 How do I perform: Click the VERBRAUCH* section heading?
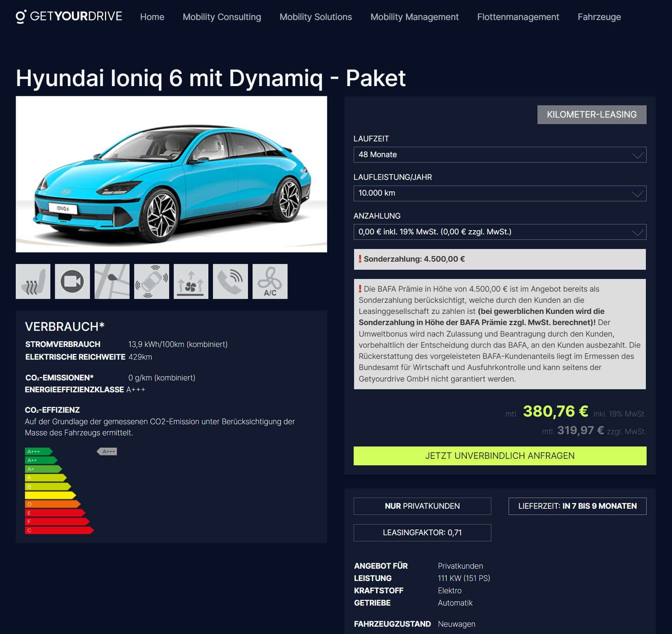tap(65, 327)
